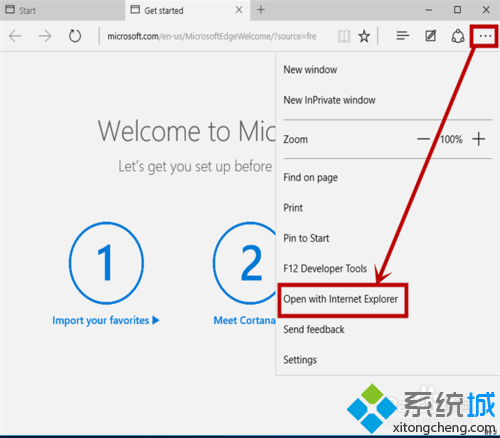Go forward with the forward arrow

(45, 36)
